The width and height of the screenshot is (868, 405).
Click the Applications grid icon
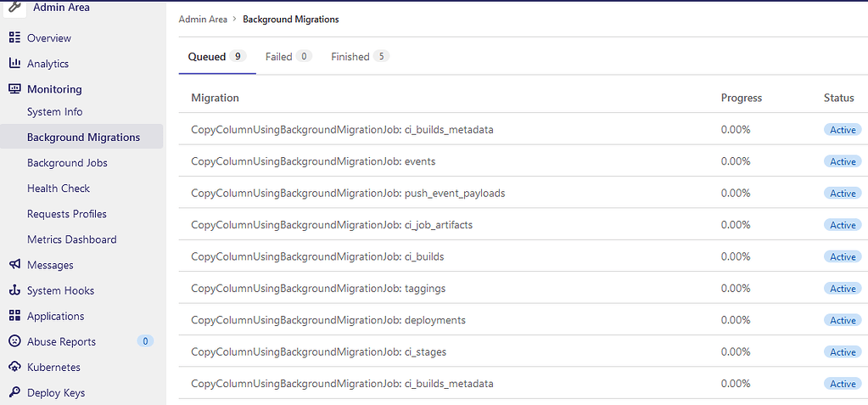(15, 316)
